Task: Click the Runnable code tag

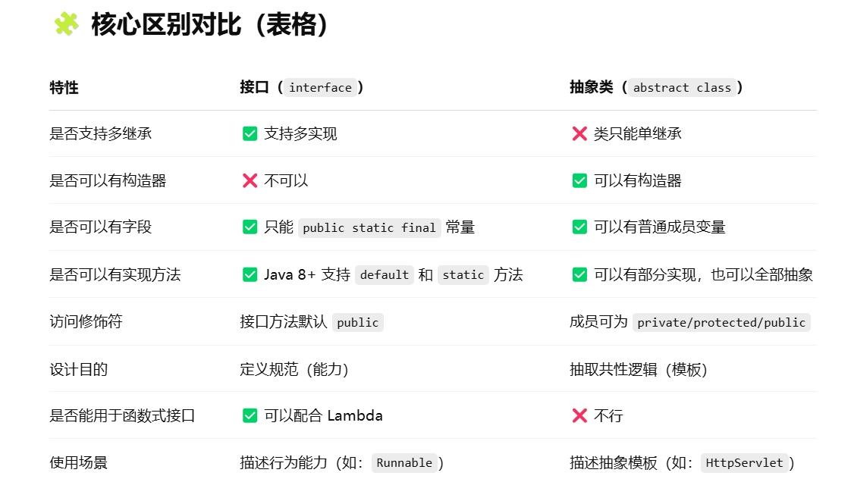Action: click(404, 462)
